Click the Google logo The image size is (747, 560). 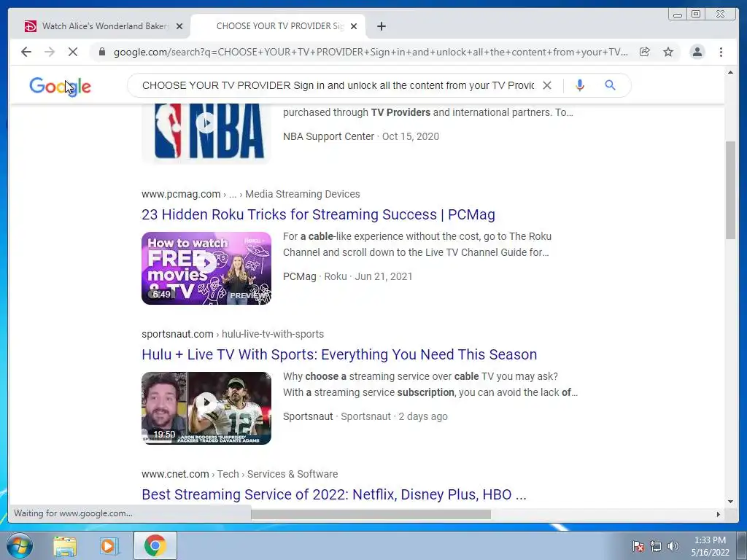pos(60,87)
